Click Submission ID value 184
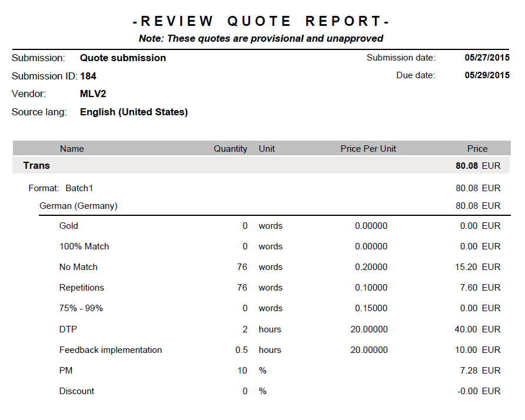 (88, 76)
